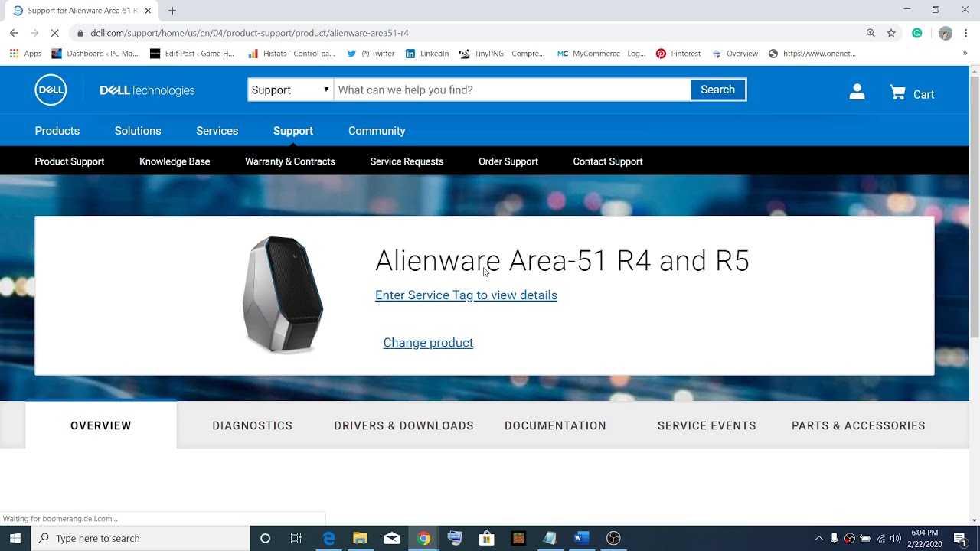Open Mail app from taskbar
The height and width of the screenshot is (551, 980).
[392, 538]
